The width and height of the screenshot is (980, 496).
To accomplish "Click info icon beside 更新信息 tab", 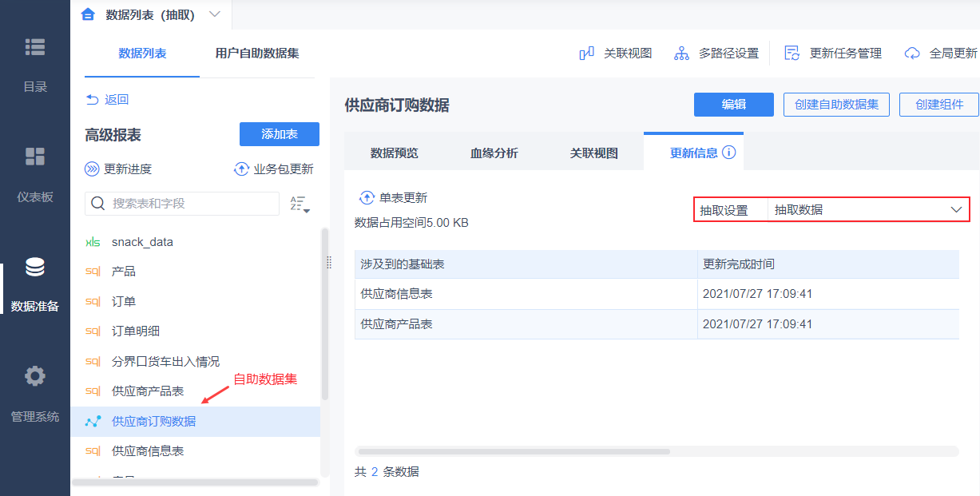I will (728, 153).
